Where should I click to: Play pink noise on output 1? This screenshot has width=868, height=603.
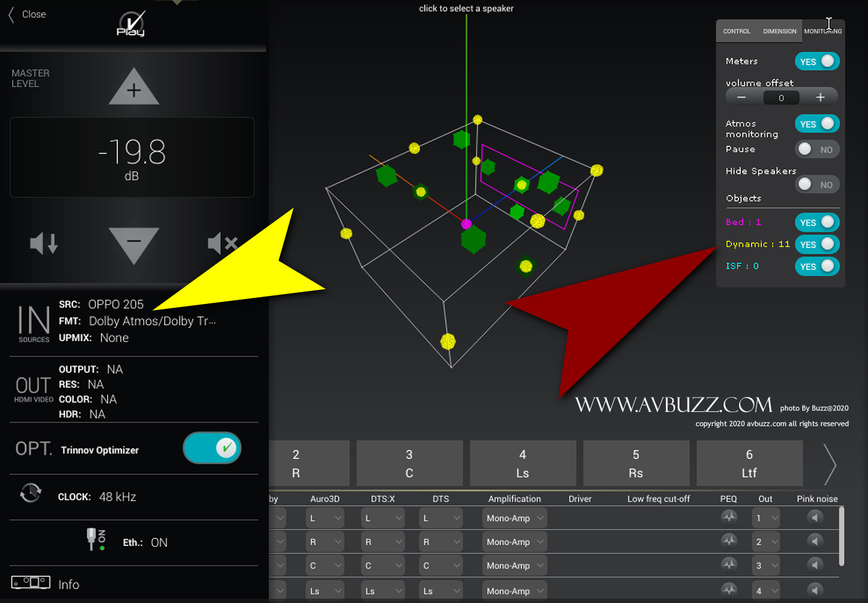(815, 517)
